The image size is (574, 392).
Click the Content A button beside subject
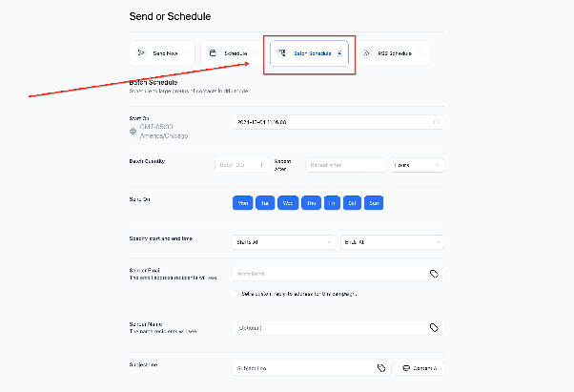coord(420,368)
